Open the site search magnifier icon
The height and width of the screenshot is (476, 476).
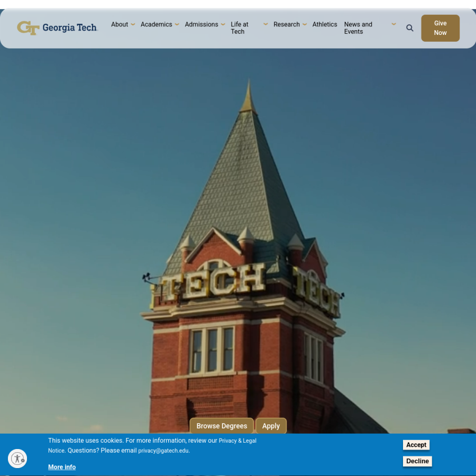(x=409, y=28)
